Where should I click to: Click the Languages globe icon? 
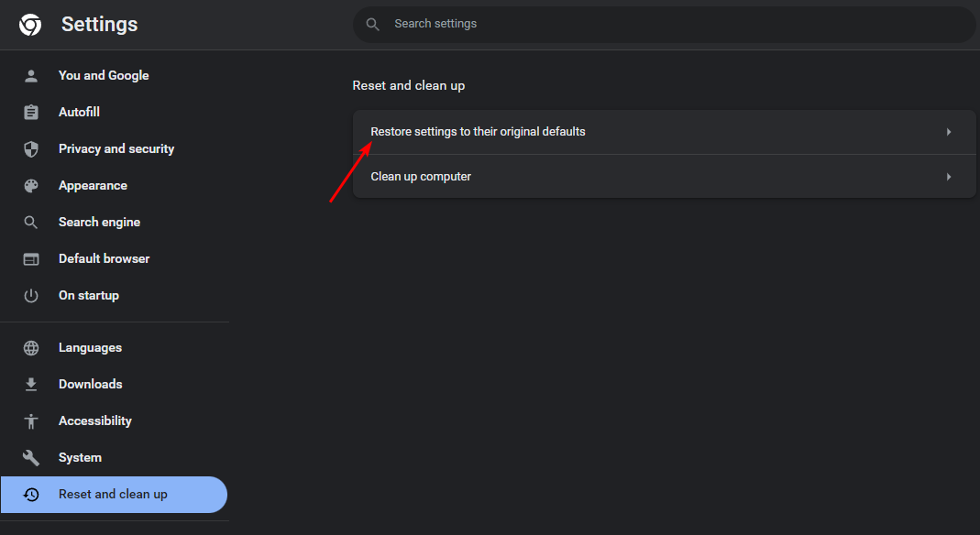point(31,348)
